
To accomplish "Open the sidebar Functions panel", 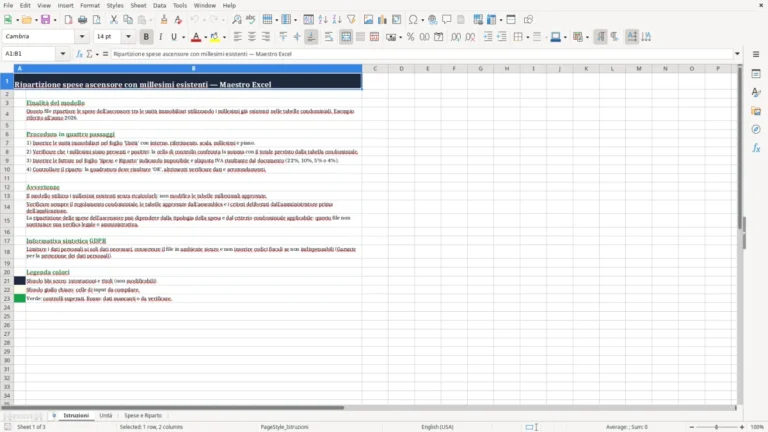I will 756,148.
